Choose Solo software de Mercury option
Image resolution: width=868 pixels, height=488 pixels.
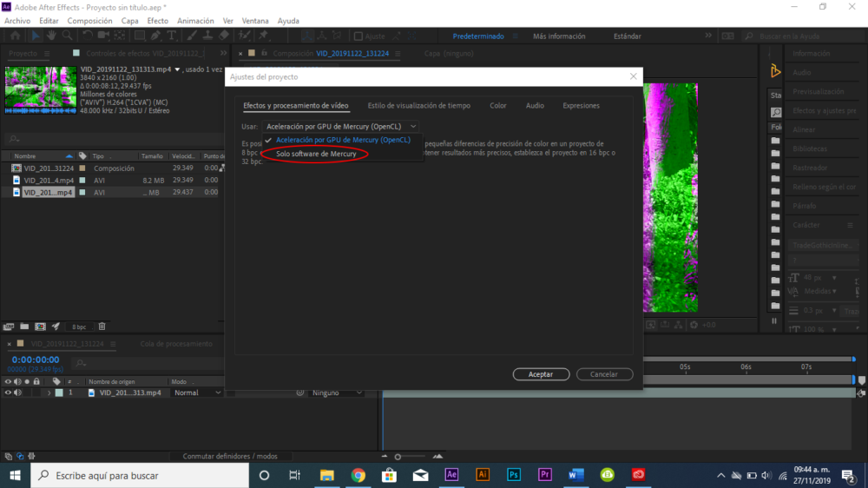[316, 154]
